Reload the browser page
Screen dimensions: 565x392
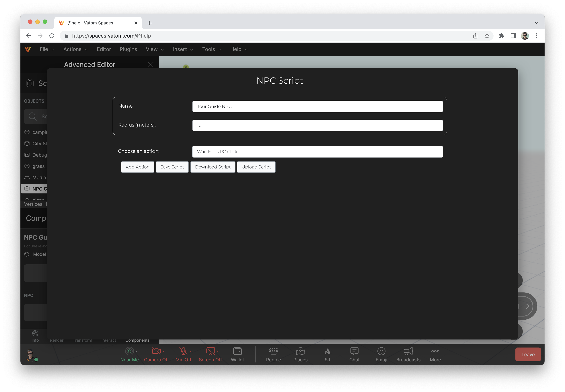[x=52, y=36]
